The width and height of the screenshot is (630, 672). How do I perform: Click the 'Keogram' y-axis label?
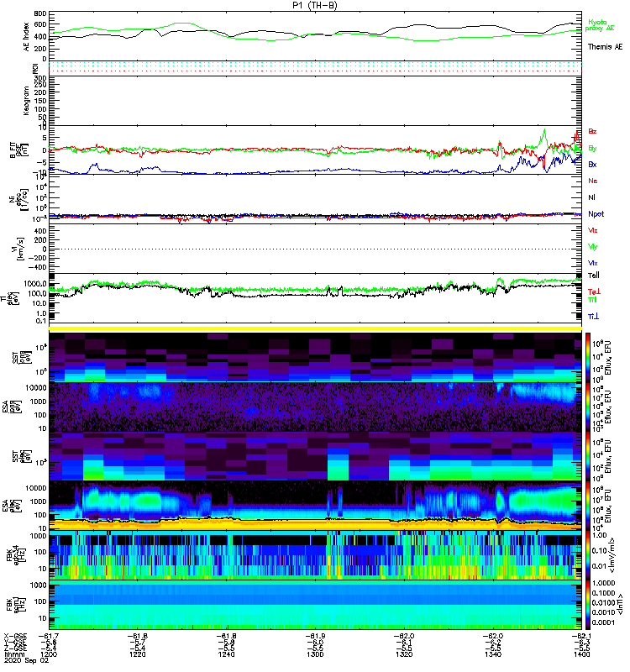point(27,100)
